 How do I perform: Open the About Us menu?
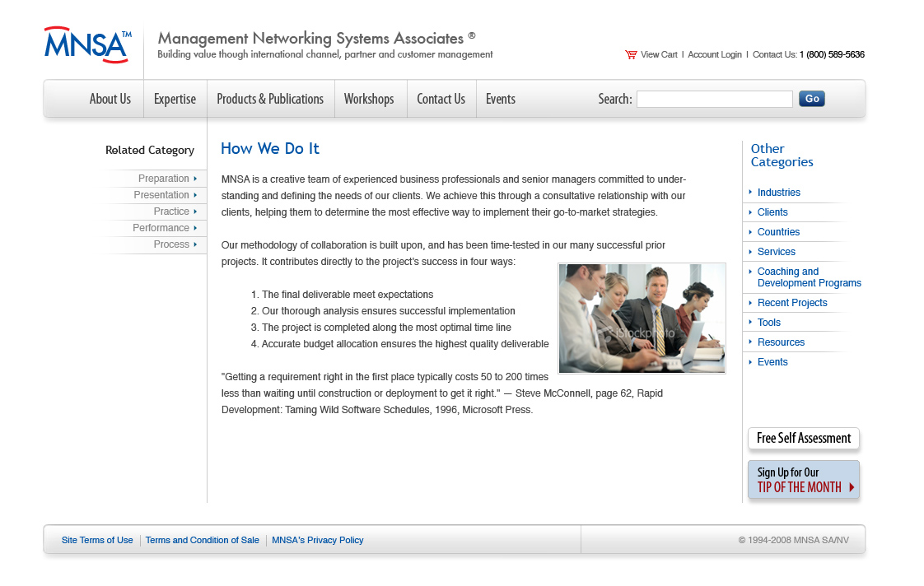point(110,99)
